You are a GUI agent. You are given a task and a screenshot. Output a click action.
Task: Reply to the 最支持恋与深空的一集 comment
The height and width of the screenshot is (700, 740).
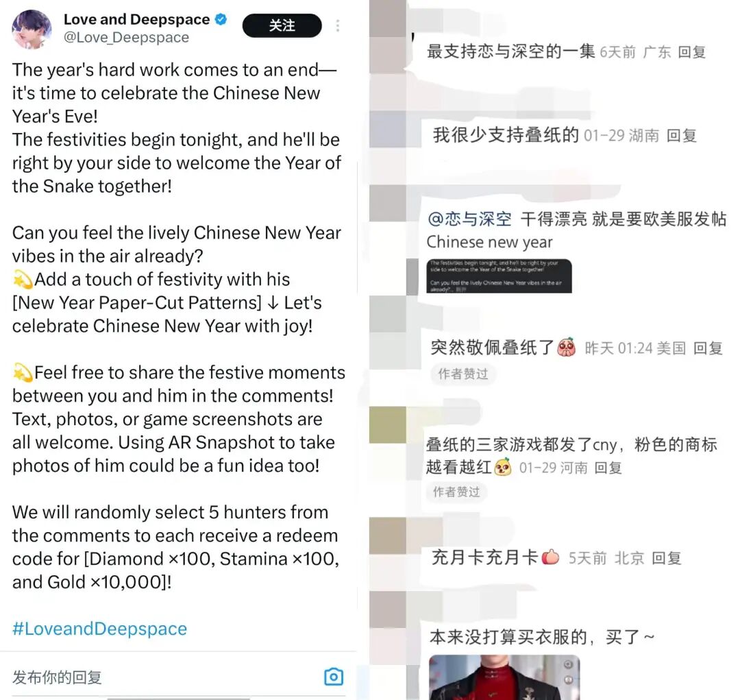tap(691, 52)
